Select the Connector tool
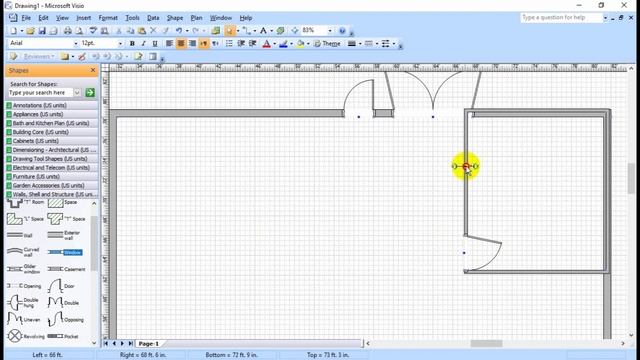Image resolution: width=640 pixels, height=360 pixels. click(246, 31)
